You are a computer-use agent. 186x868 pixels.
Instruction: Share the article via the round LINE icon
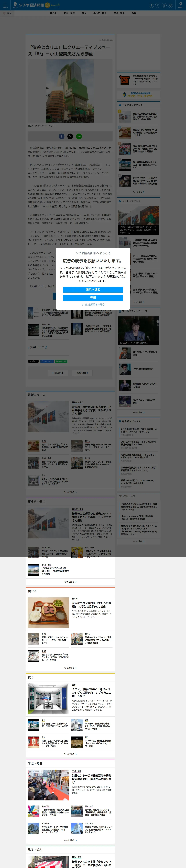pyautogui.click(x=79, y=136)
